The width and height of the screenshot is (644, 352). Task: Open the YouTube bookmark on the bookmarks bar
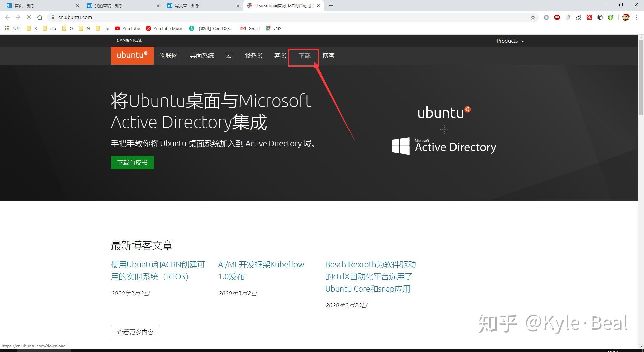coord(127,28)
